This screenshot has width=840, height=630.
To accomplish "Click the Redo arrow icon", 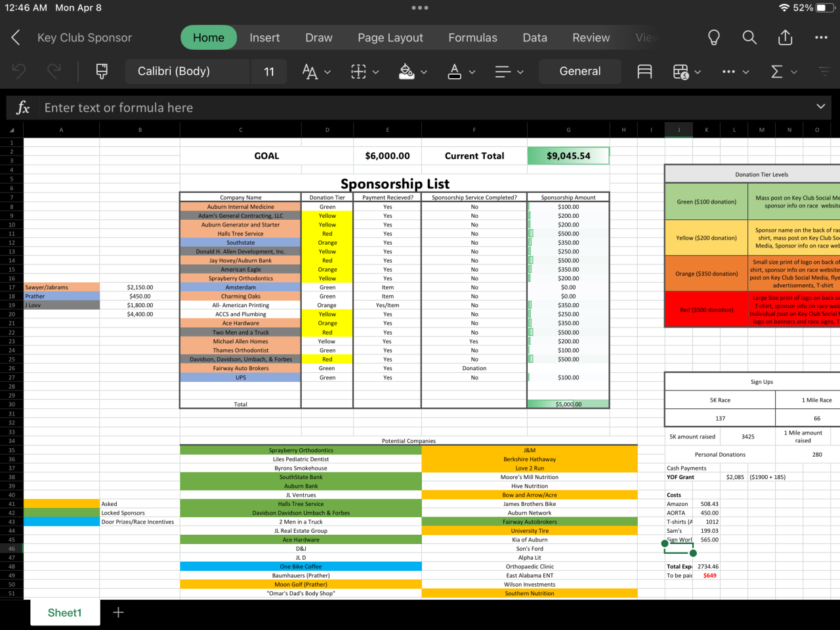I will (54, 72).
